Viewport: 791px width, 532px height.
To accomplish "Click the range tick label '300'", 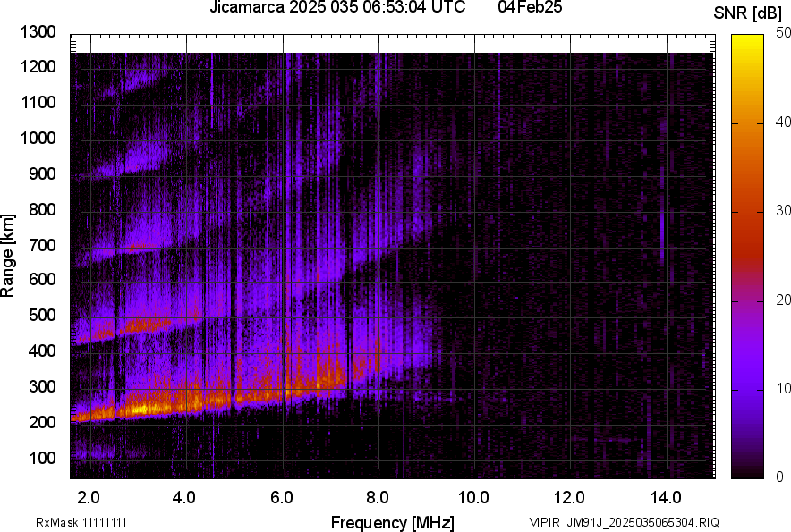I will 42,387.
